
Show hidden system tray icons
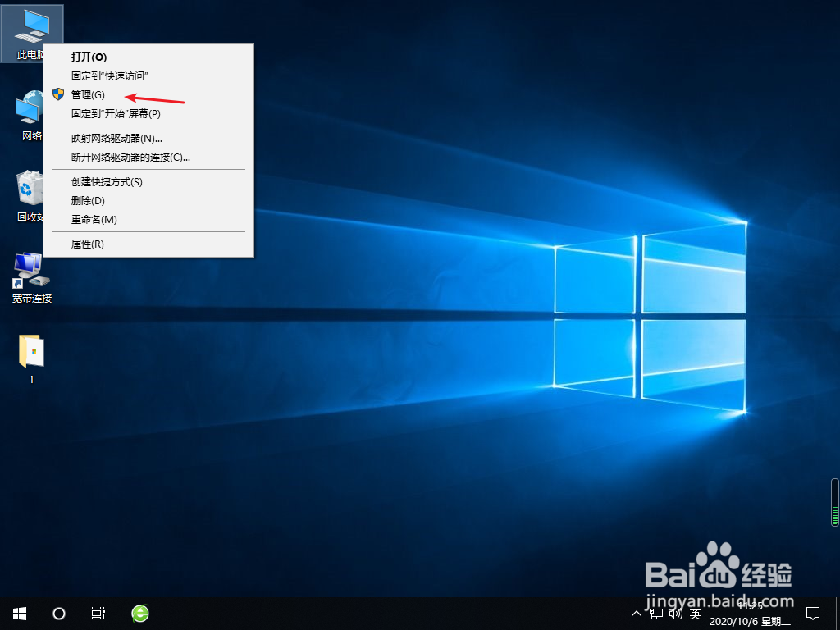pos(637,614)
